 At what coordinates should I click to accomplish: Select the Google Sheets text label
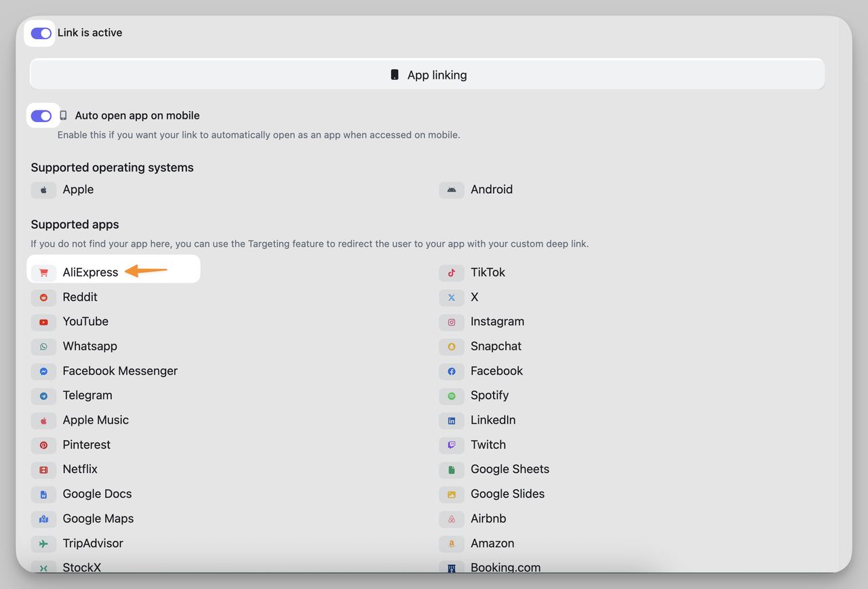pyautogui.click(x=510, y=469)
